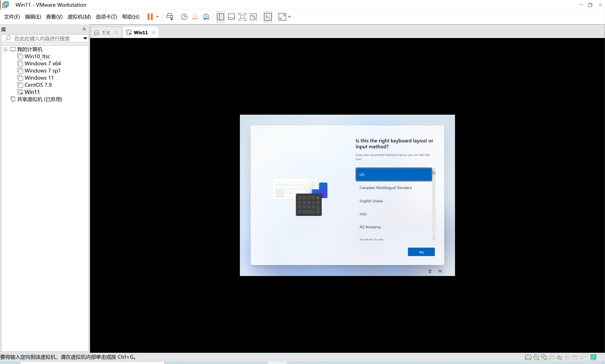Toggle the console view button
The width and height of the screenshot is (605, 364).
268,17
